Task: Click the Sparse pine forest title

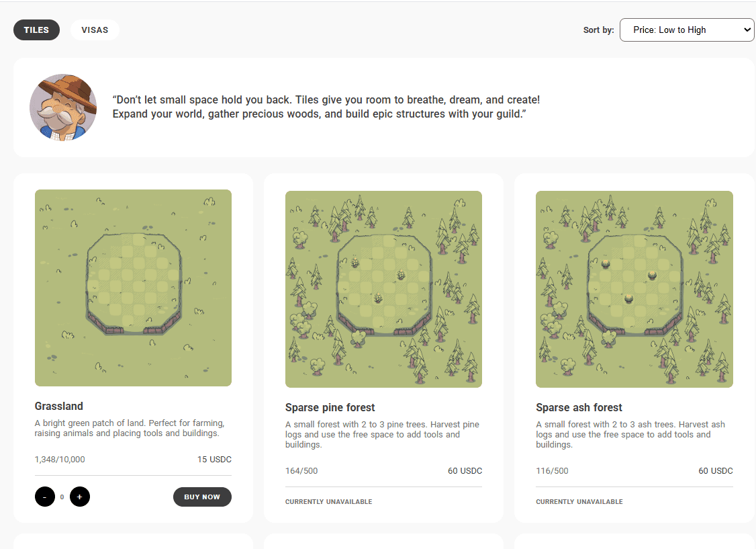Action: click(330, 407)
